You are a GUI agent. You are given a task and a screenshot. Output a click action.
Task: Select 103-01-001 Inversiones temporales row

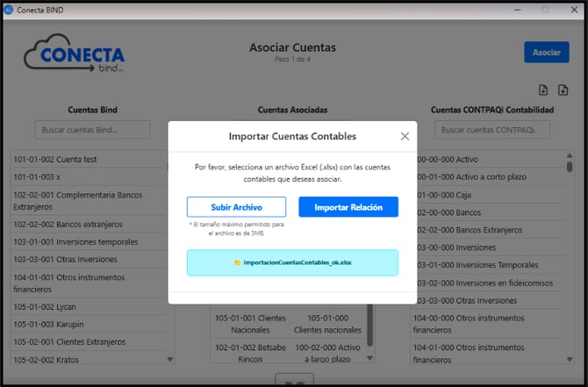[x=89, y=242]
